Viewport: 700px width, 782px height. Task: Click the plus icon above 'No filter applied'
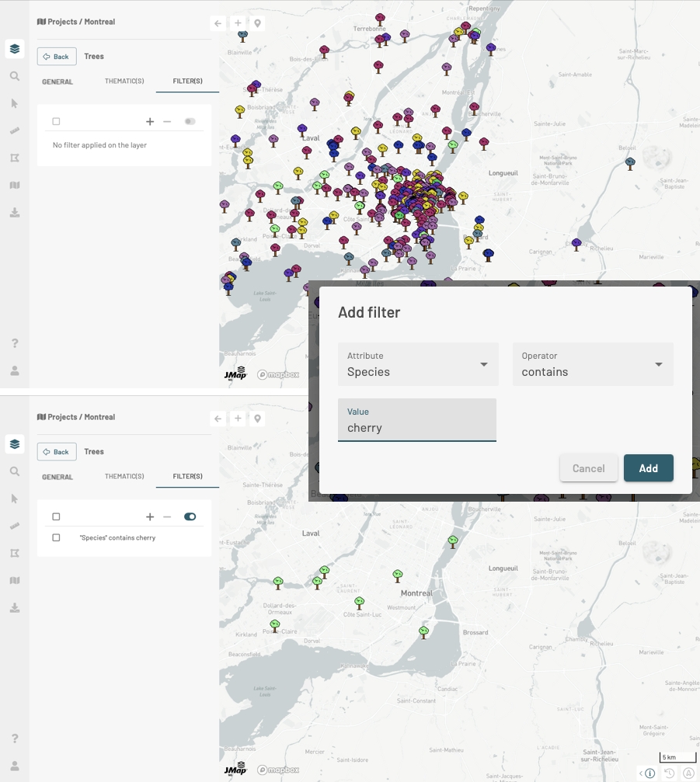point(150,122)
